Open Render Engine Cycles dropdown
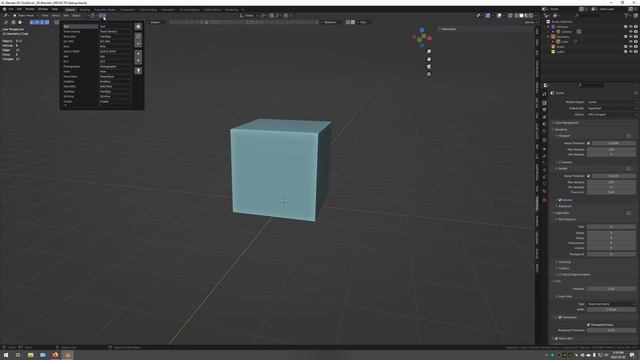640x360 pixels. pyautogui.click(x=611, y=102)
